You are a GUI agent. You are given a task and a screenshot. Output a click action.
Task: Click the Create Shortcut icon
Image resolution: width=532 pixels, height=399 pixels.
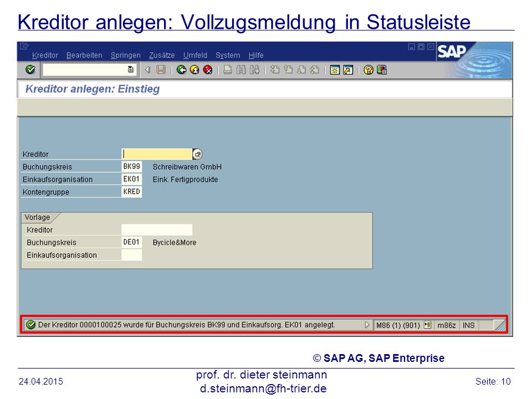point(348,70)
